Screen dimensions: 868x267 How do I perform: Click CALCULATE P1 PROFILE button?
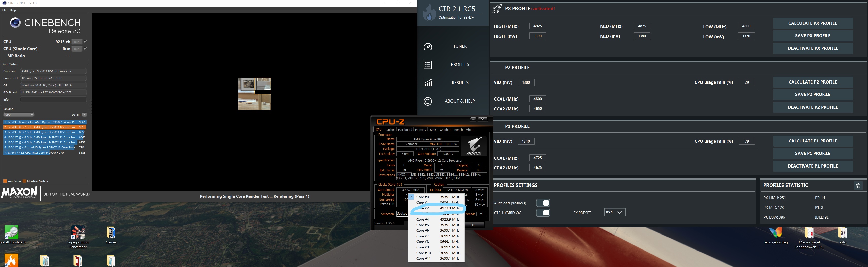tap(813, 141)
